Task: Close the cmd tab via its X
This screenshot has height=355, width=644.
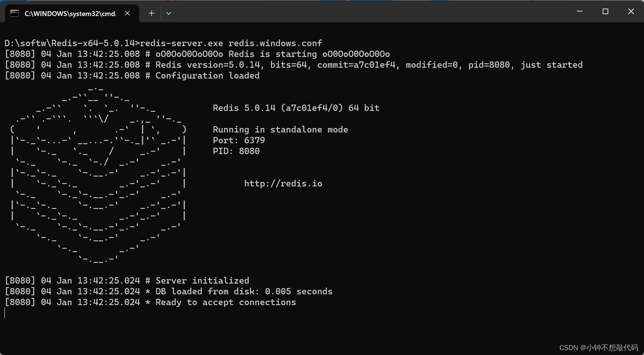Action: pos(127,13)
